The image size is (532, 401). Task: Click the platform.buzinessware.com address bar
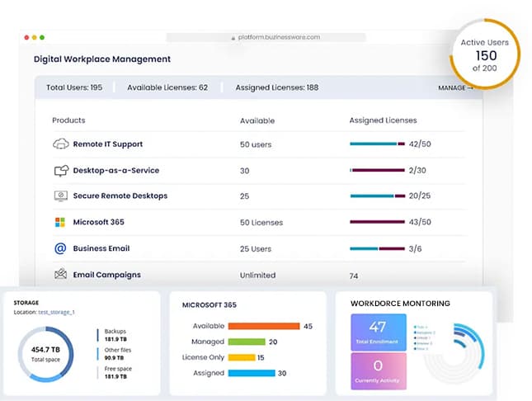[x=280, y=37]
